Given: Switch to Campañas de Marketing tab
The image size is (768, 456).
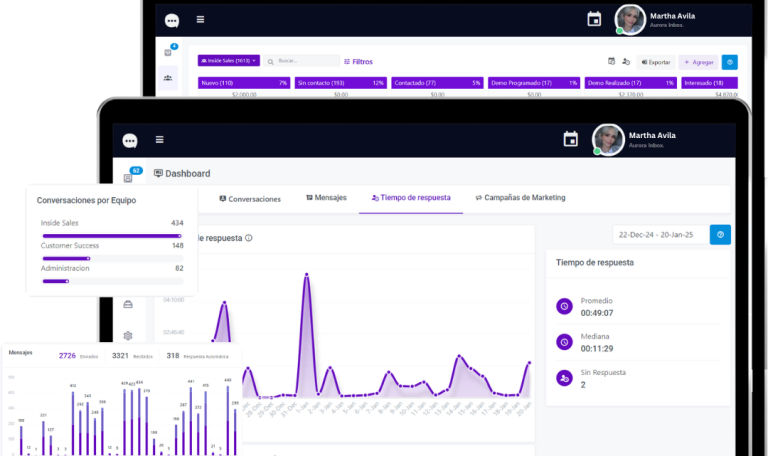Looking at the screenshot, I should 520,197.
